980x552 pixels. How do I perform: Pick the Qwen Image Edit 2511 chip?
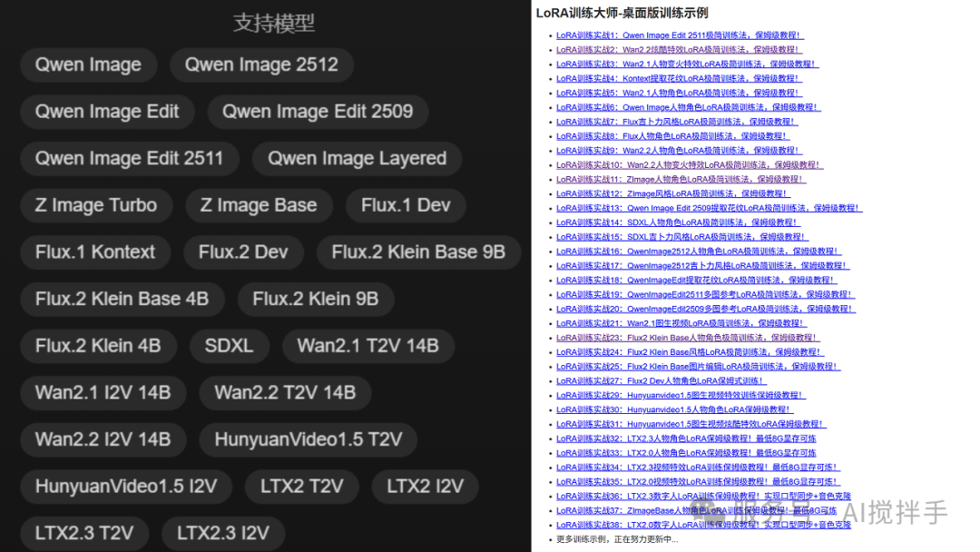pos(130,159)
